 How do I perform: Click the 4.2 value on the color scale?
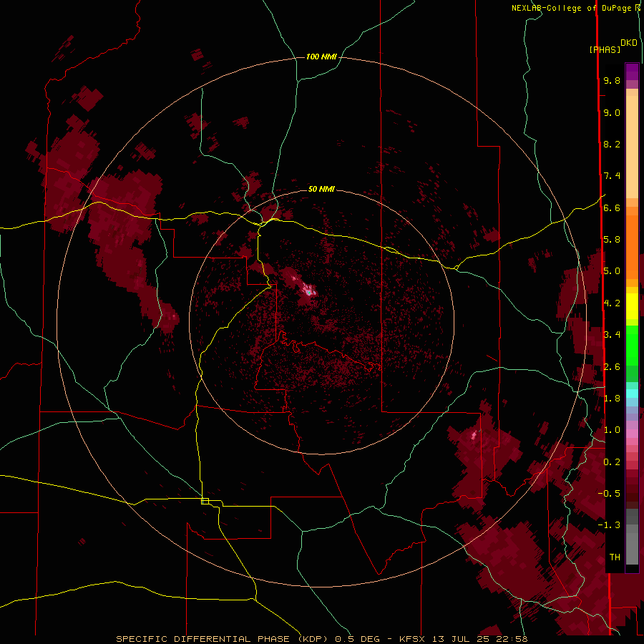612,303
